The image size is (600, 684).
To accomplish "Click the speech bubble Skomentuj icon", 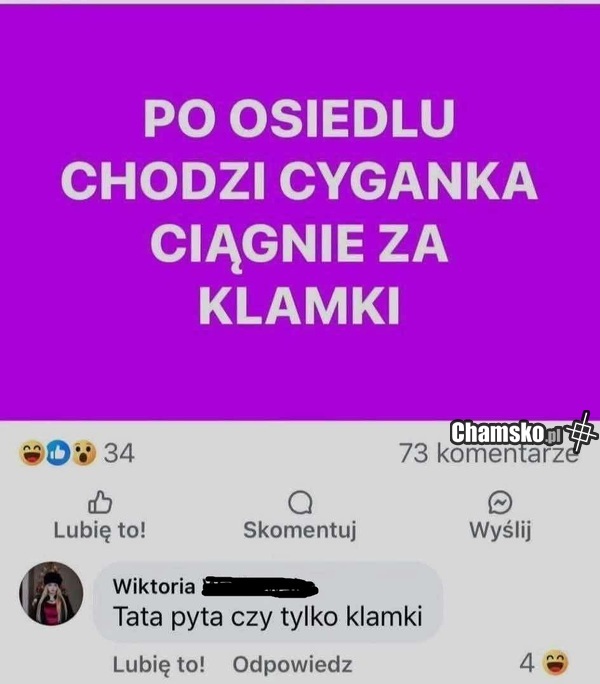I will [300, 503].
